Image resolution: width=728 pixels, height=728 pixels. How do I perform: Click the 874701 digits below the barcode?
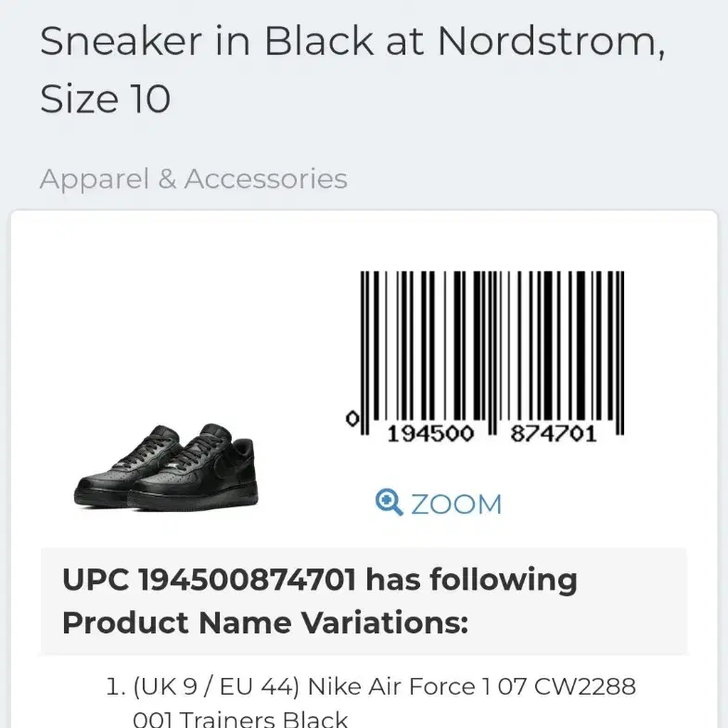point(554,434)
